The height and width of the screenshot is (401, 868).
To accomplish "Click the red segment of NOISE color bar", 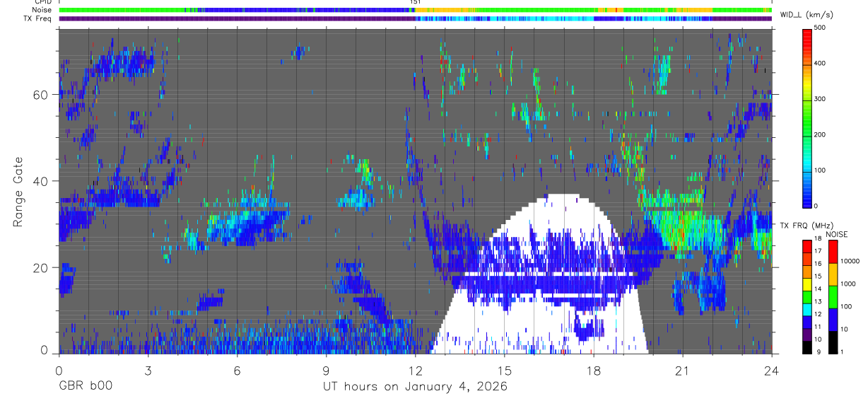I will coord(833,252).
